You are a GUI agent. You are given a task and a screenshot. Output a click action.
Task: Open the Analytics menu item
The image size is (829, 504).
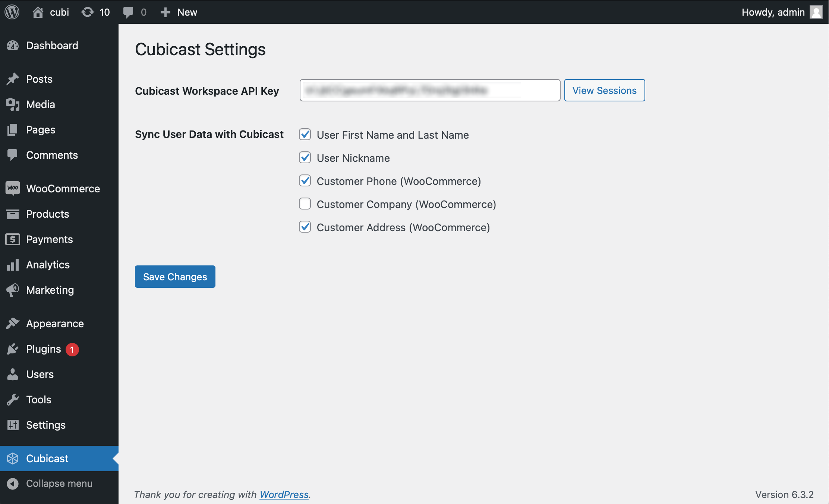click(x=59, y=265)
